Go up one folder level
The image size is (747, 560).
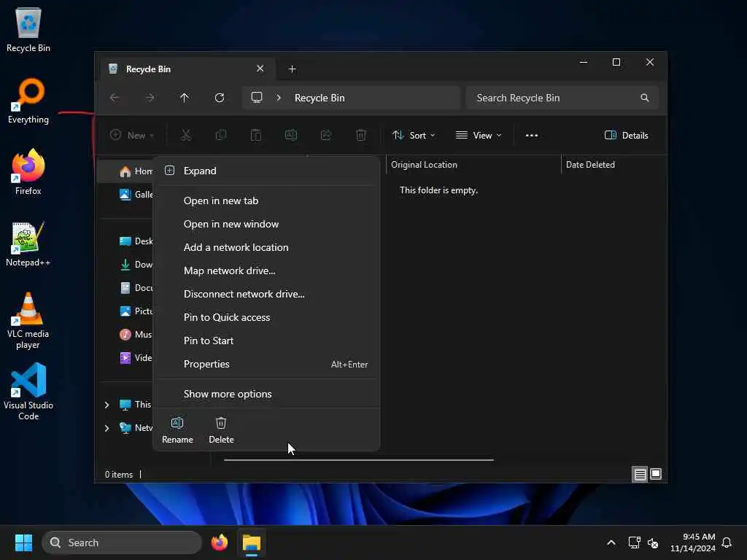click(185, 98)
